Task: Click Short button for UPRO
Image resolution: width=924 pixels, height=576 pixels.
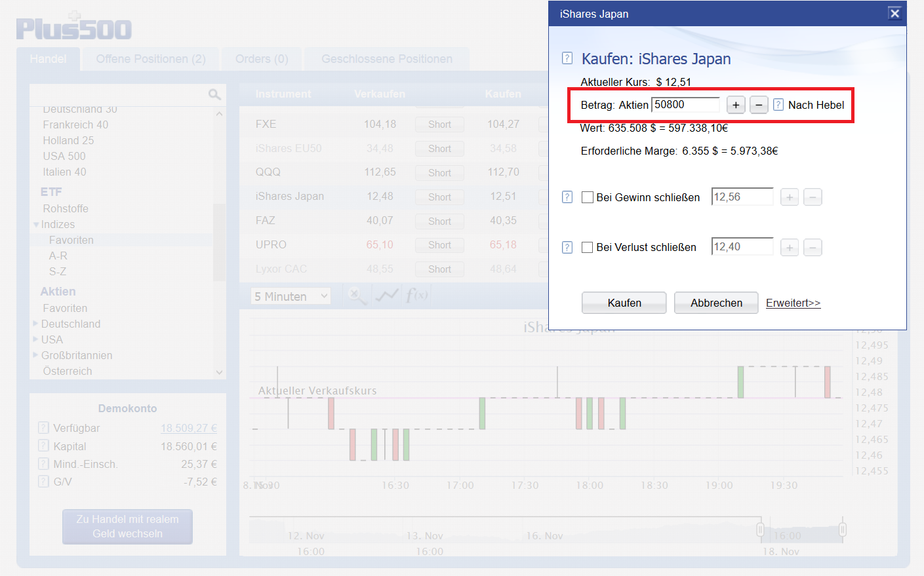Action: [x=439, y=245]
